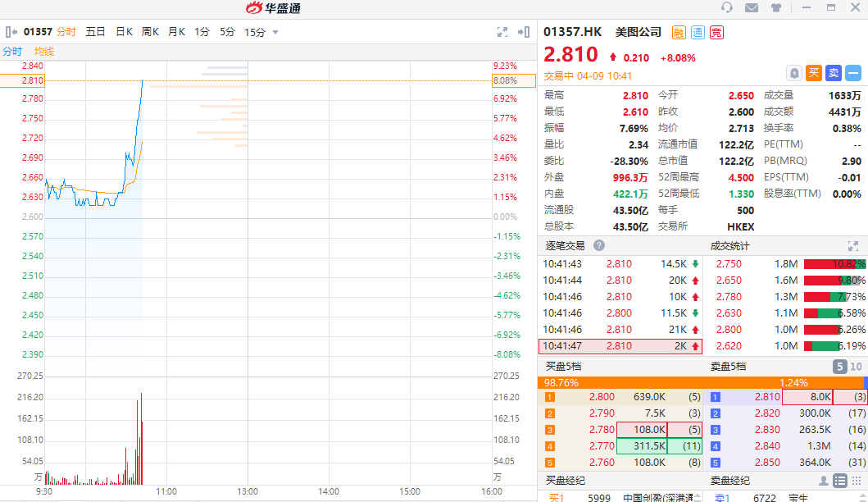
Task: Toggle the 均线 average line indicator
Action: [x=44, y=52]
